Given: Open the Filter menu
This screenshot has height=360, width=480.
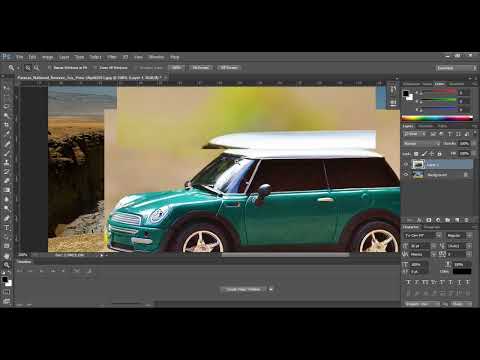Looking at the screenshot, I should point(112,57).
